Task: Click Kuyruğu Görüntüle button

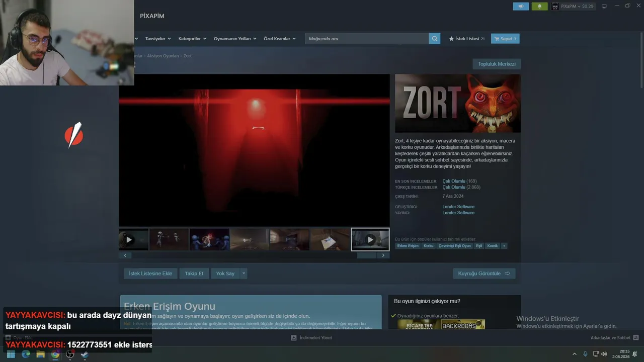Action: tap(484, 274)
